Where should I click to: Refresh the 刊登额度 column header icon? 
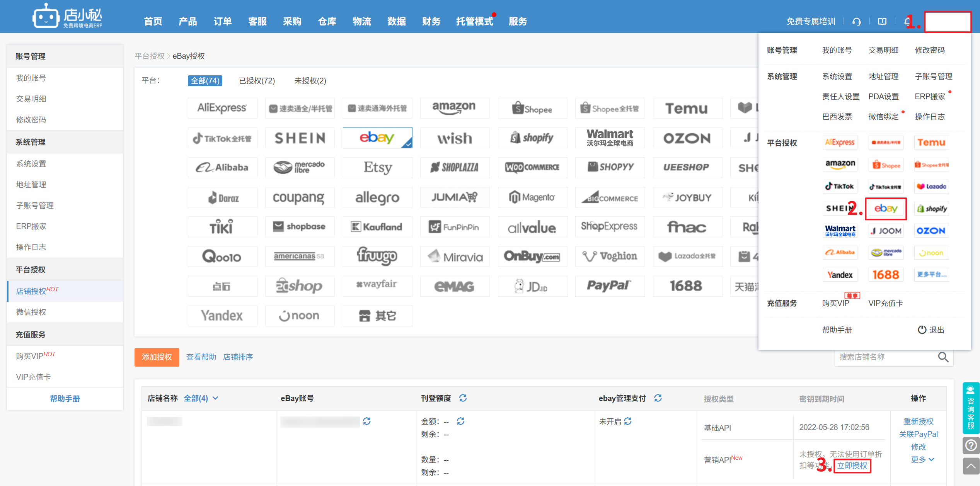coord(463,398)
